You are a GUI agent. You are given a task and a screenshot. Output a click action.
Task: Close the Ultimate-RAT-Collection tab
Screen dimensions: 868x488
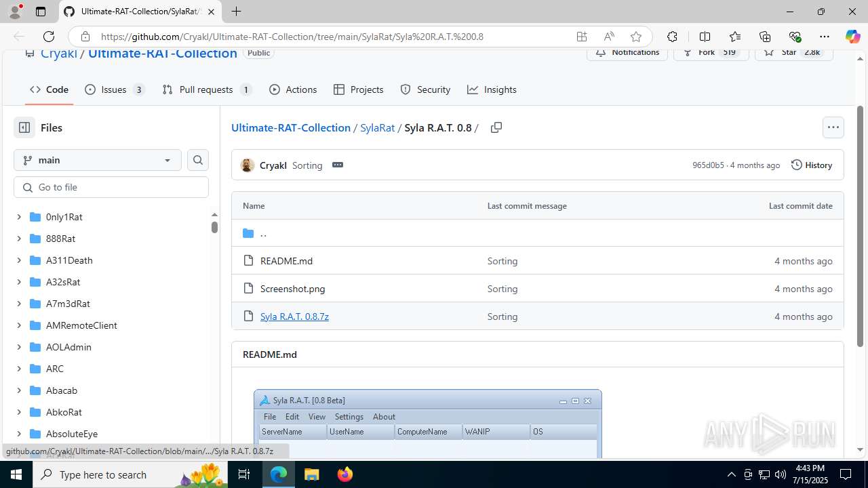pyautogui.click(x=212, y=12)
